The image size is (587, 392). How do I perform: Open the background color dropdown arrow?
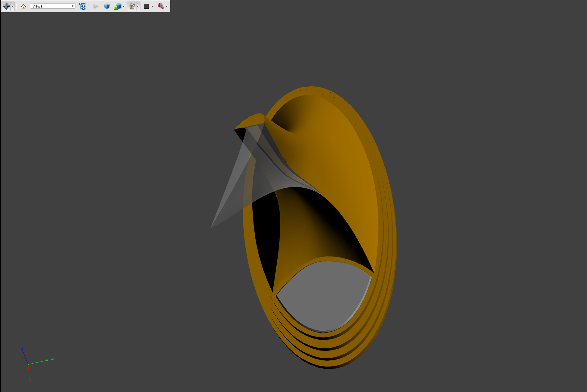[152, 6]
